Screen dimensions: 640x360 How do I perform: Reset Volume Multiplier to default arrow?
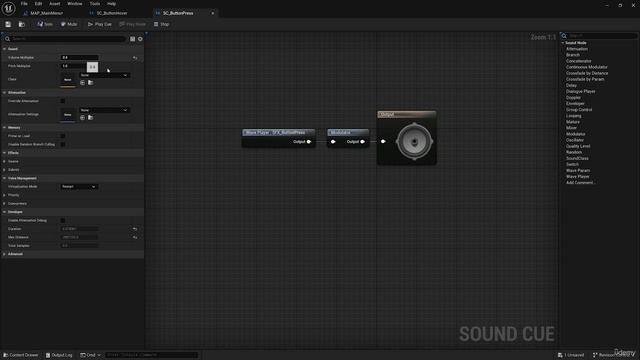135,58
